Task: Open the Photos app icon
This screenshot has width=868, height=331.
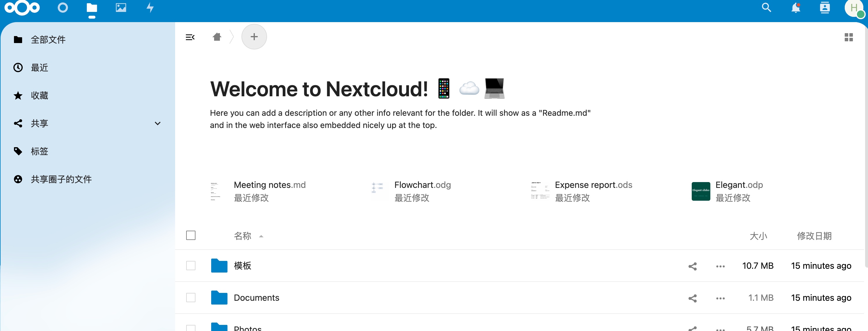Action: [x=121, y=8]
